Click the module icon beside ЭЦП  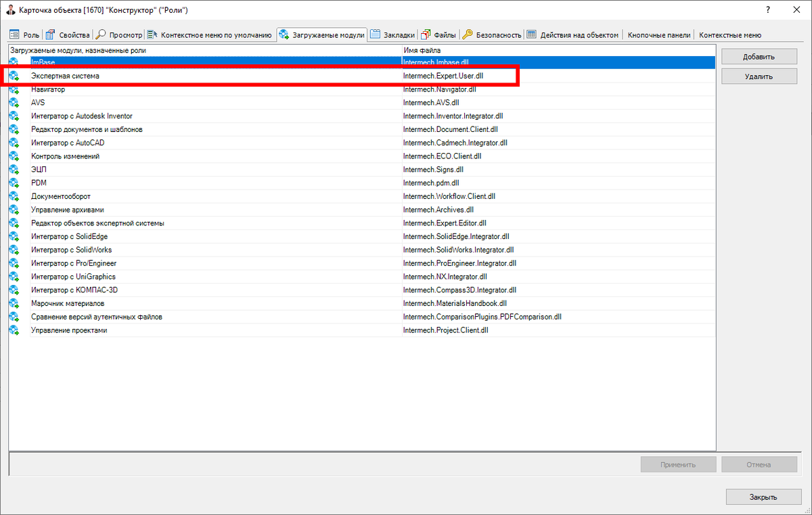click(14, 169)
